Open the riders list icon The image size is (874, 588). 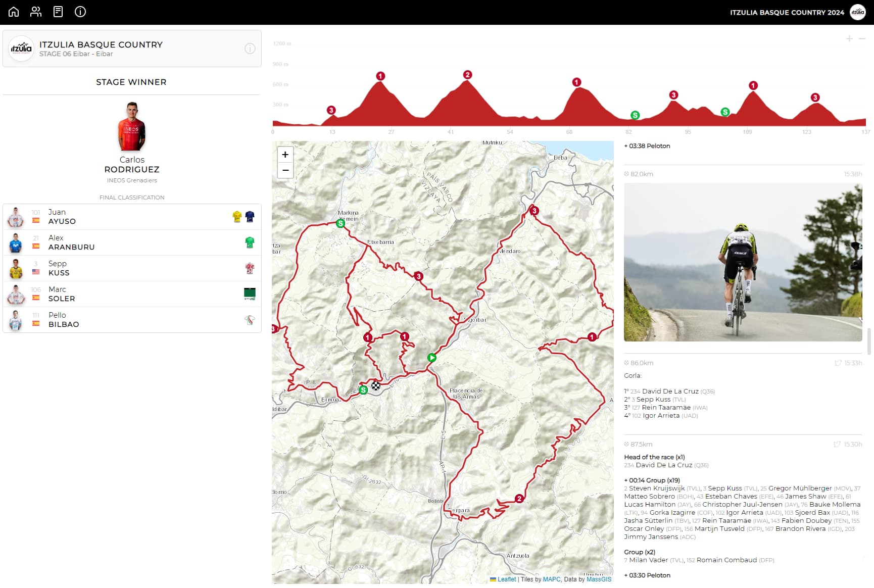36,12
